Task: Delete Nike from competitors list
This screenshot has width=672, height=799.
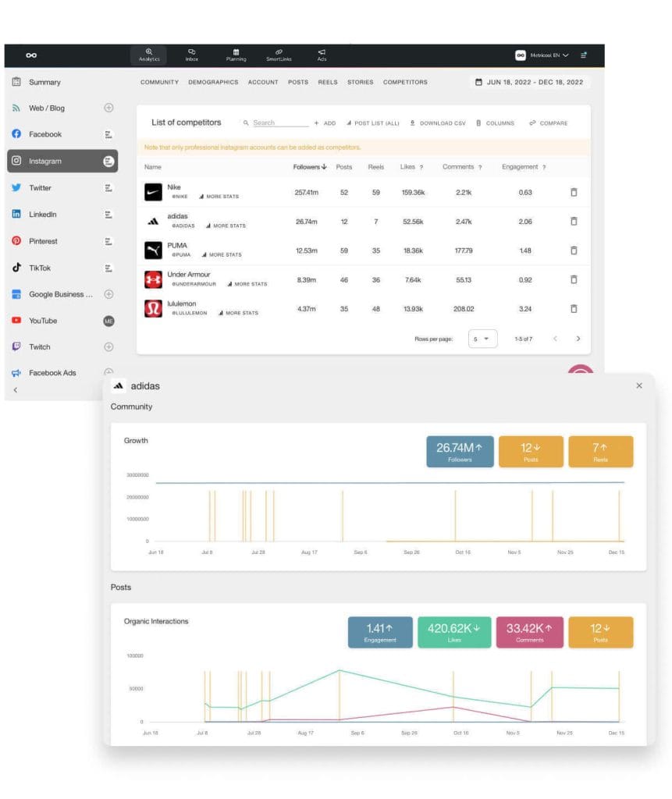Action: pos(574,192)
